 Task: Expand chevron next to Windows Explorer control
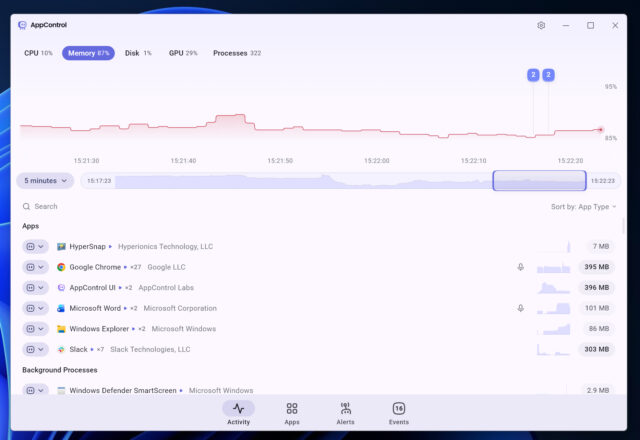click(x=41, y=329)
